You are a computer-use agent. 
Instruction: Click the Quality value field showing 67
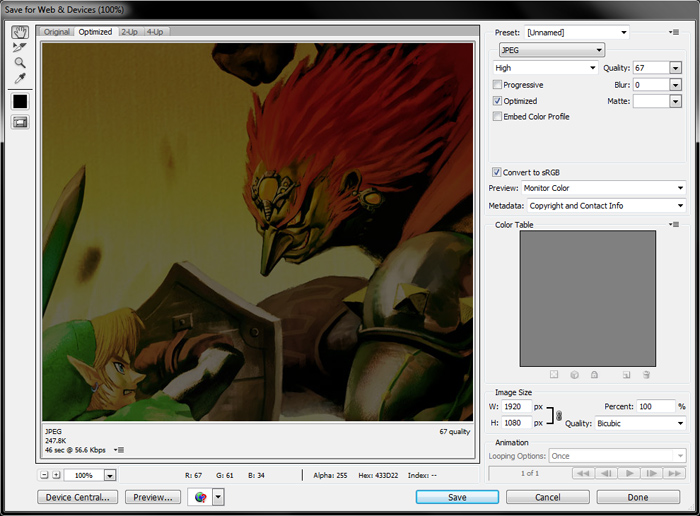pos(651,68)
